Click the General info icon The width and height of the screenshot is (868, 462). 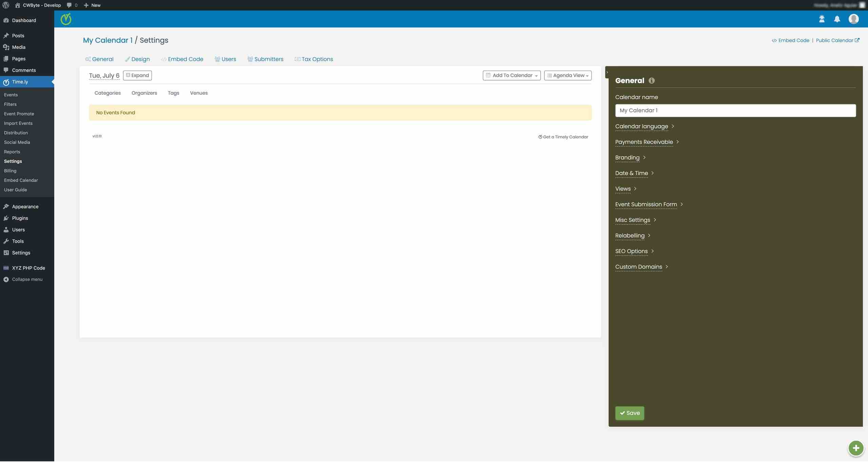point(651,81)
